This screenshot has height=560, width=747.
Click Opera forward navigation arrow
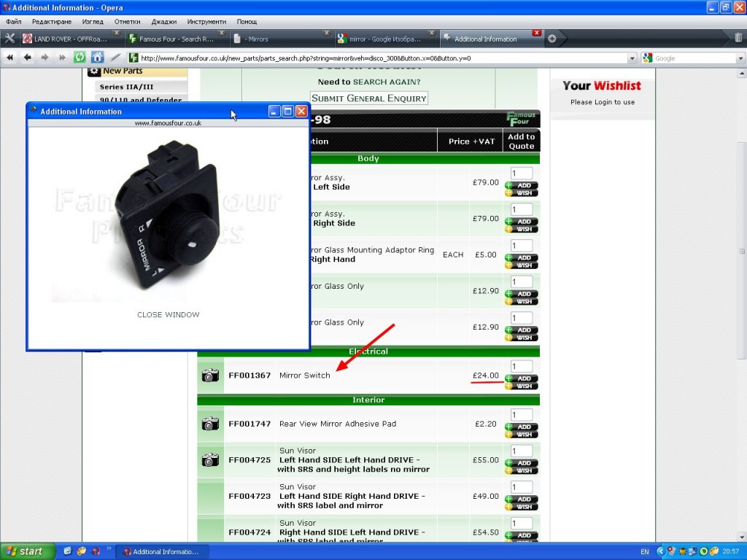click(44, 58)
